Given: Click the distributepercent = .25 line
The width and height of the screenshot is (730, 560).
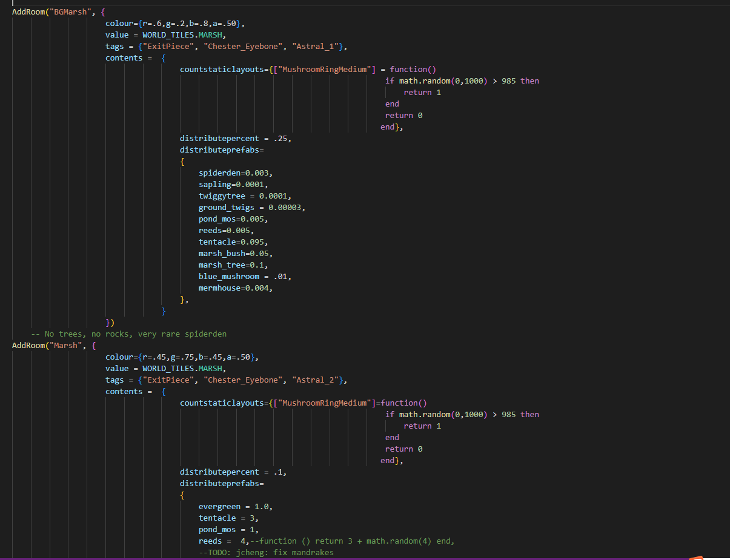Looking at the screenshot, I should [235, 139].
